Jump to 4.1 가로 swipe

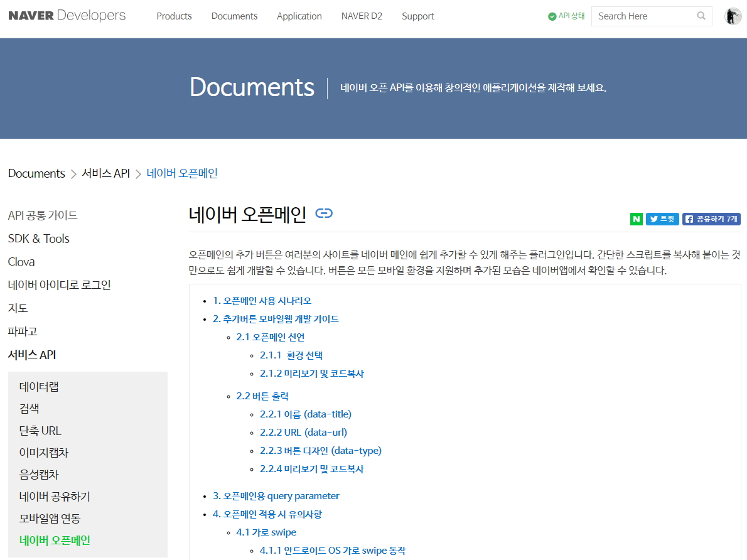pyautogui.click(x=266, y=532)
